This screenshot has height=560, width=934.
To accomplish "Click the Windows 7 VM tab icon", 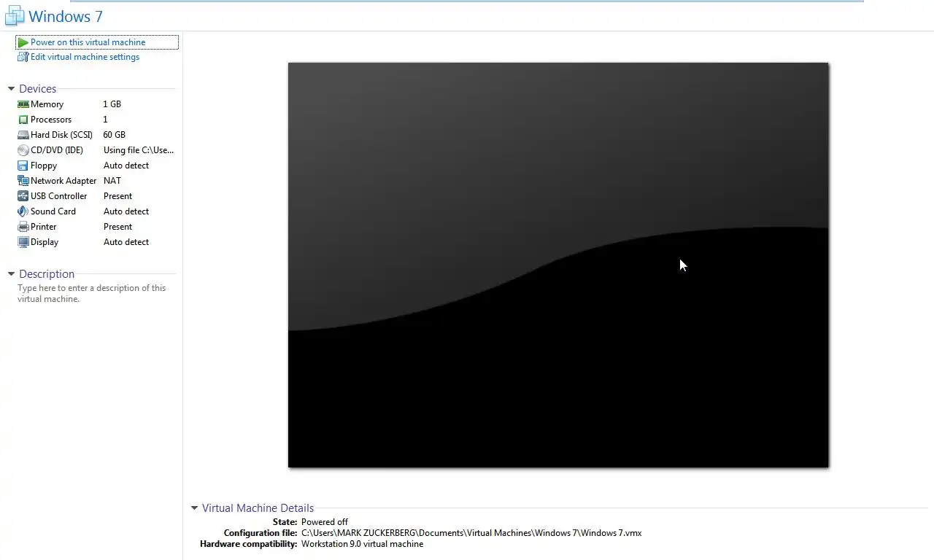I will point(15,15).
